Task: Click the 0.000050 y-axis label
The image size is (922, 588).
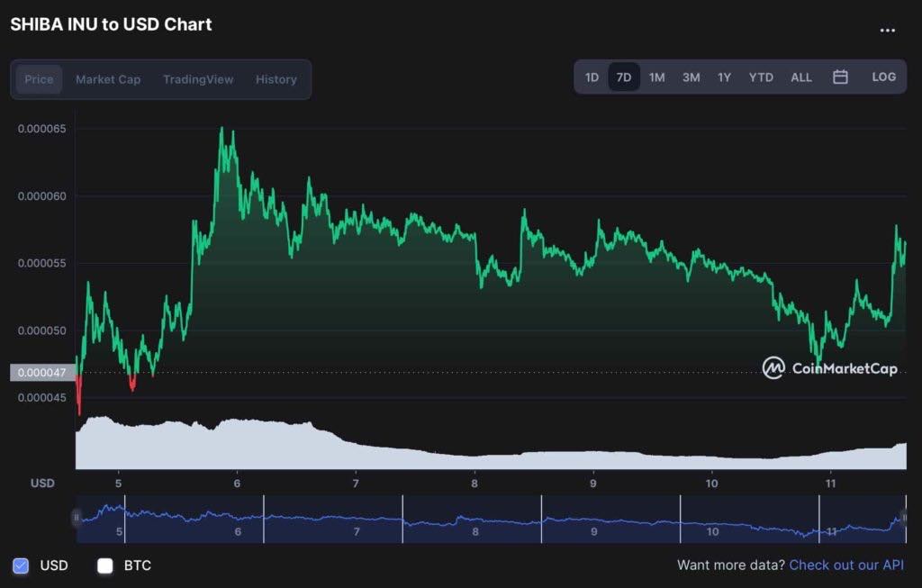Action: [x=41, y=331]
